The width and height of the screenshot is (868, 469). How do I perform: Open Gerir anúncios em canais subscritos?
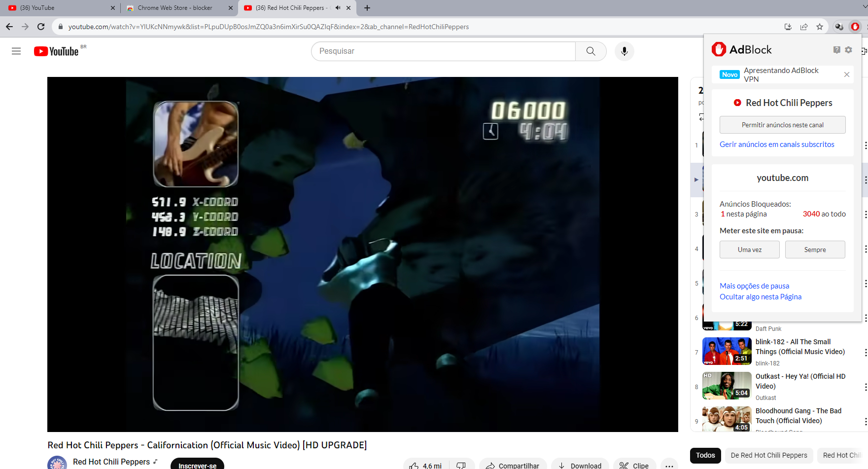[777, 144]
